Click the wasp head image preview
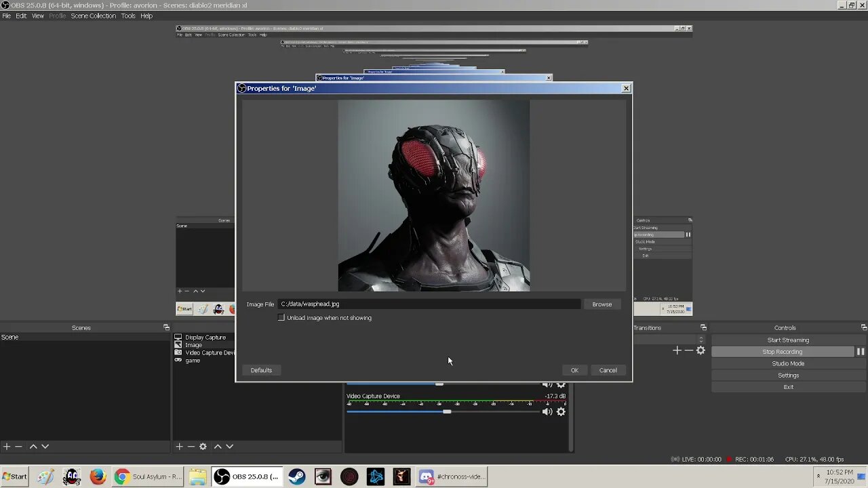The width and height of the screenshot is (868, 488). pos(434,196)
